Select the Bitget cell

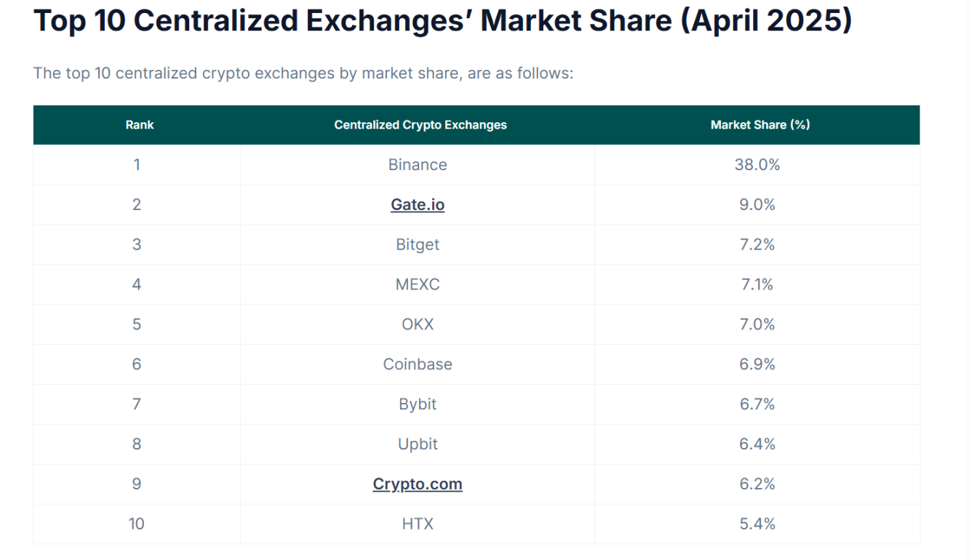coord(418,245)
